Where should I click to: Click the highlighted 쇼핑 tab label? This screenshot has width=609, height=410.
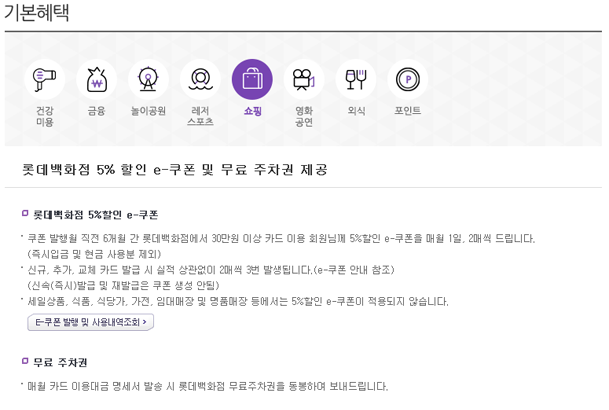[x=252, y=111]
